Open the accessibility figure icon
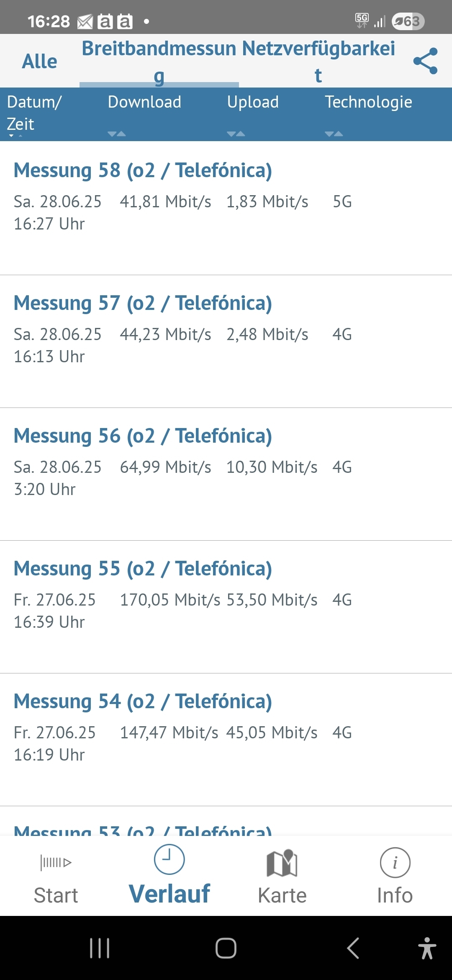Image resolution: width=452 pixels, height=980 pixels. pos(427,948)
